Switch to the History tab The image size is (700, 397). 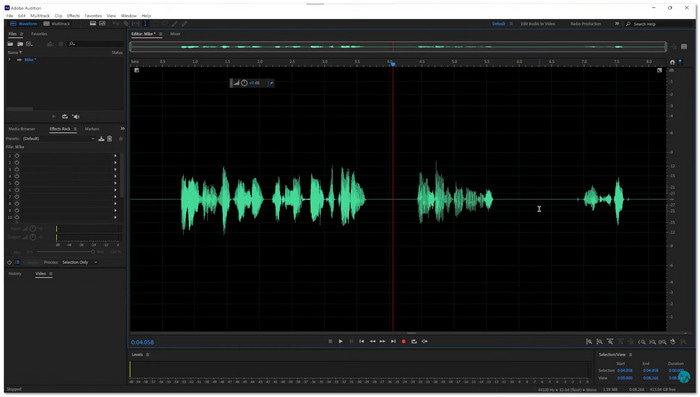tap(15, 273)
